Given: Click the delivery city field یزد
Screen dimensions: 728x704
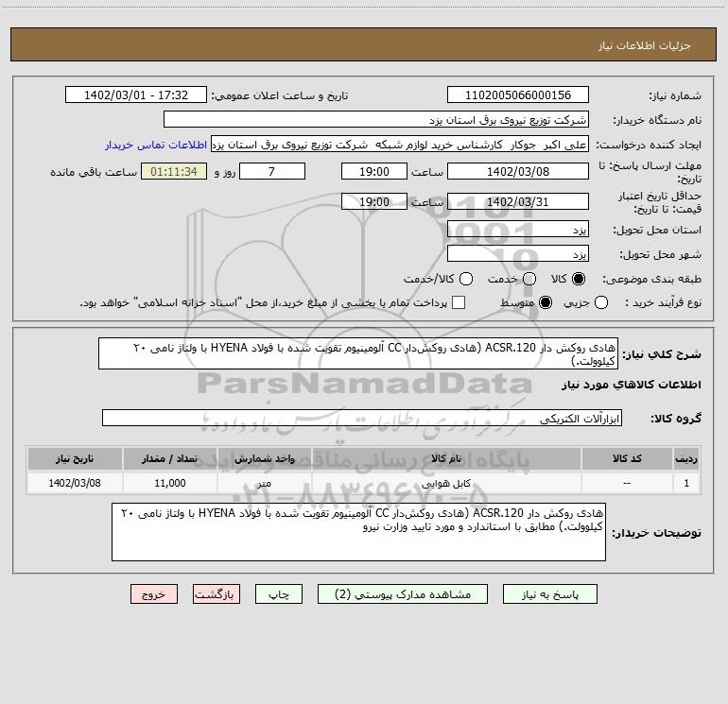Looking at the screenshot, I should 518,253.
